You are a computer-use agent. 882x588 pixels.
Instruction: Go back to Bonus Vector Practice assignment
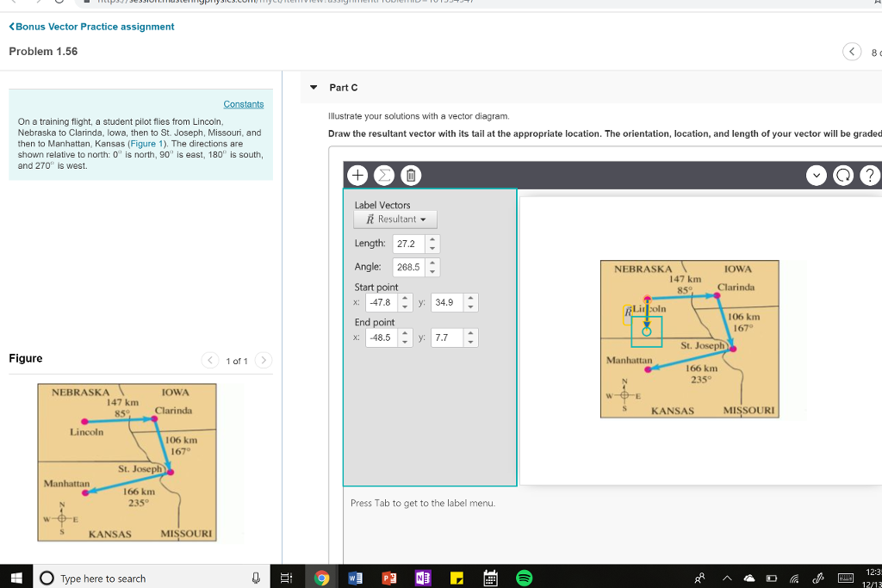pyautogui.click(x=91, y=27)
